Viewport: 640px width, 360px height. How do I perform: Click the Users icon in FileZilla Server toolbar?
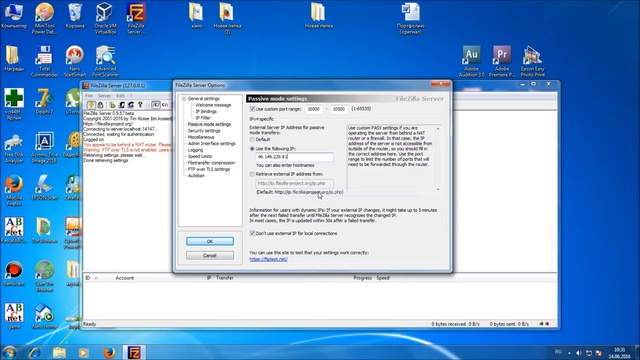coord(122,105)
